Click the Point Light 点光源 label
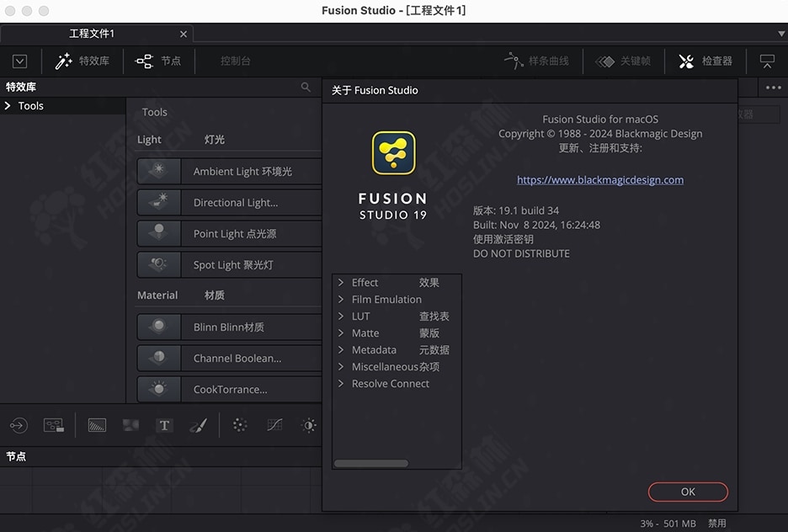The image size is (788, 532). (x=235, y=234)
